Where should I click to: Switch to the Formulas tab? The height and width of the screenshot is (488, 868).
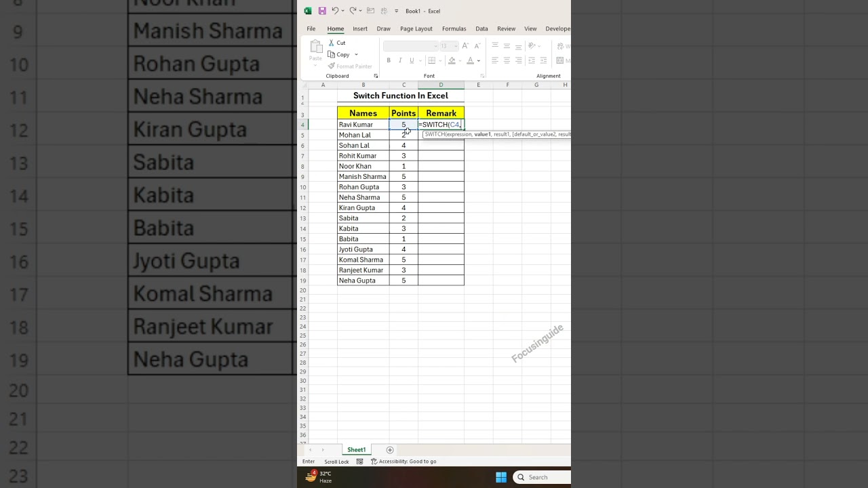(x=454, y=28)
